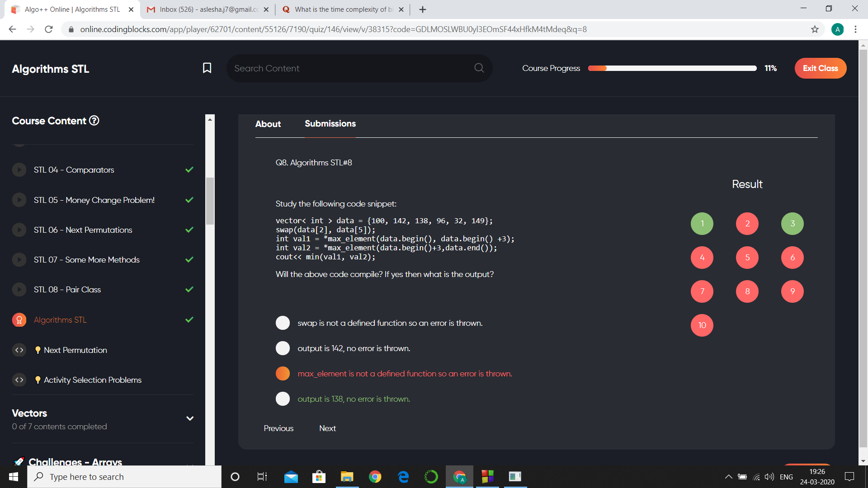
Task: Switch to the About tab
Action: [x=268, y=124]
